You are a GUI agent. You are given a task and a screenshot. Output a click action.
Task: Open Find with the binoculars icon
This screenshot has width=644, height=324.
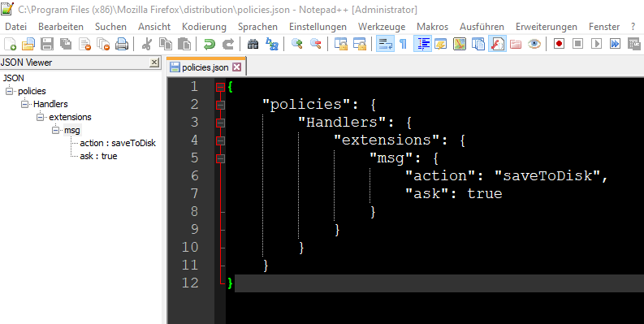[253, 44]
